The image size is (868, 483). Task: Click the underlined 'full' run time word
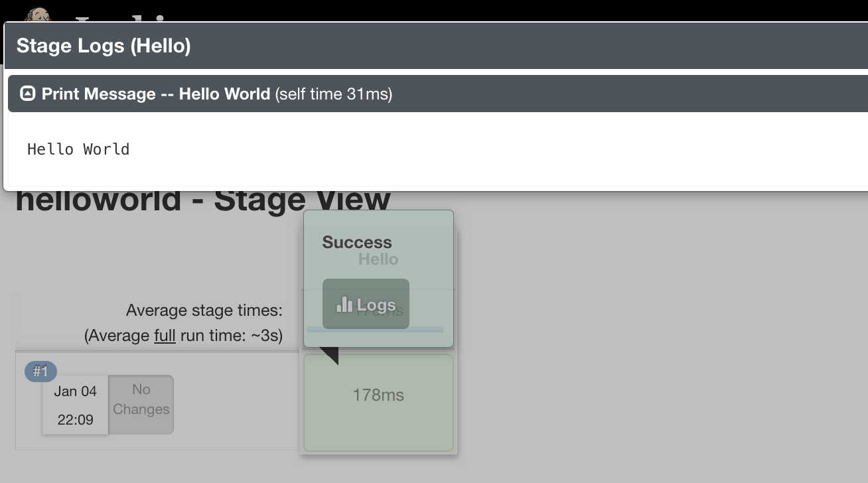click(x=165, y=336)
